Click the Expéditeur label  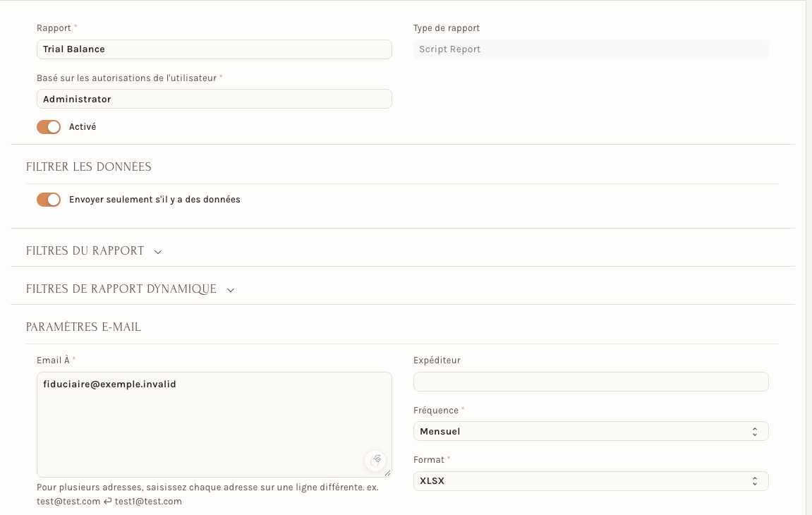pyautogui.click(x=437, y=360)
